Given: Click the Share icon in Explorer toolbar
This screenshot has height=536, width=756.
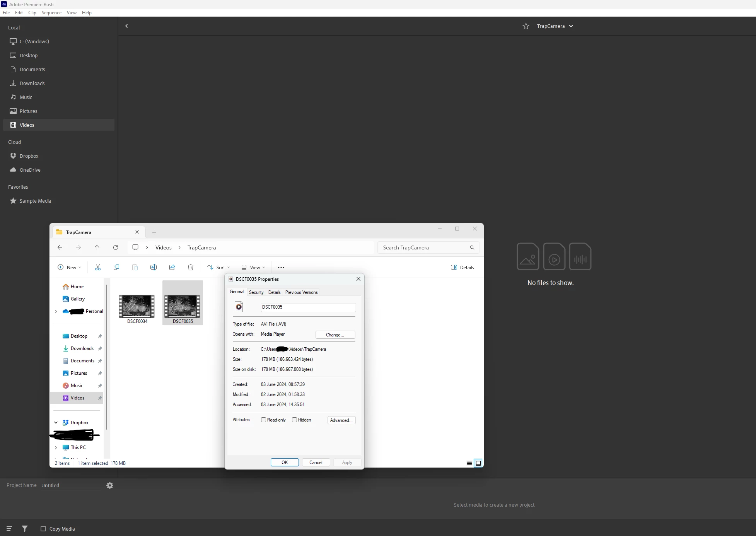Looking at the screenshot, I should [172, 268].
